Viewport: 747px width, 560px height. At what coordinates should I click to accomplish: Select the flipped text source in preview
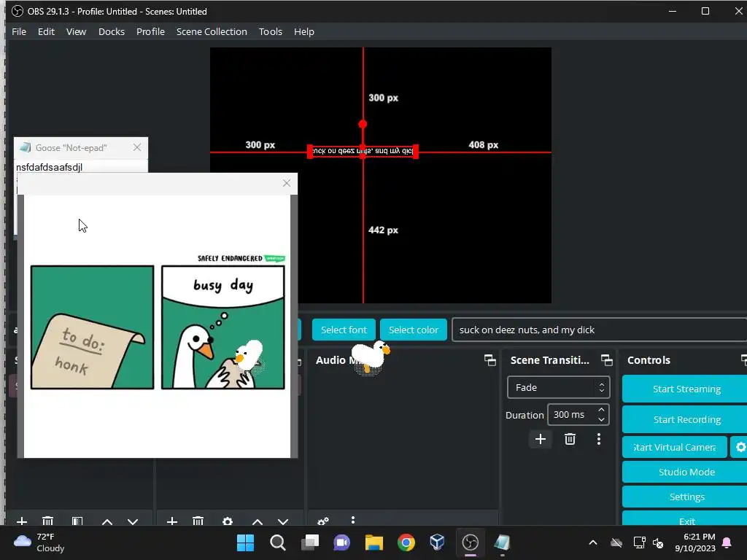pyautogui.click(x=363, y=152)
